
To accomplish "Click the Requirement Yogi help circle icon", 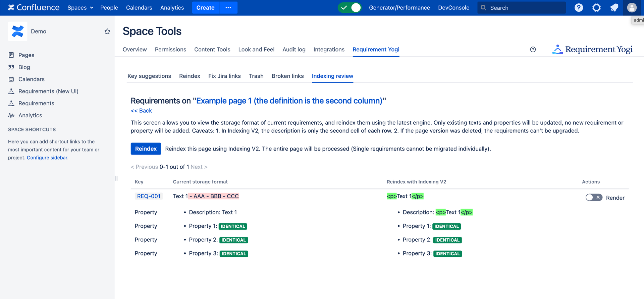I will pyautogui.click(x=533, y=50).
